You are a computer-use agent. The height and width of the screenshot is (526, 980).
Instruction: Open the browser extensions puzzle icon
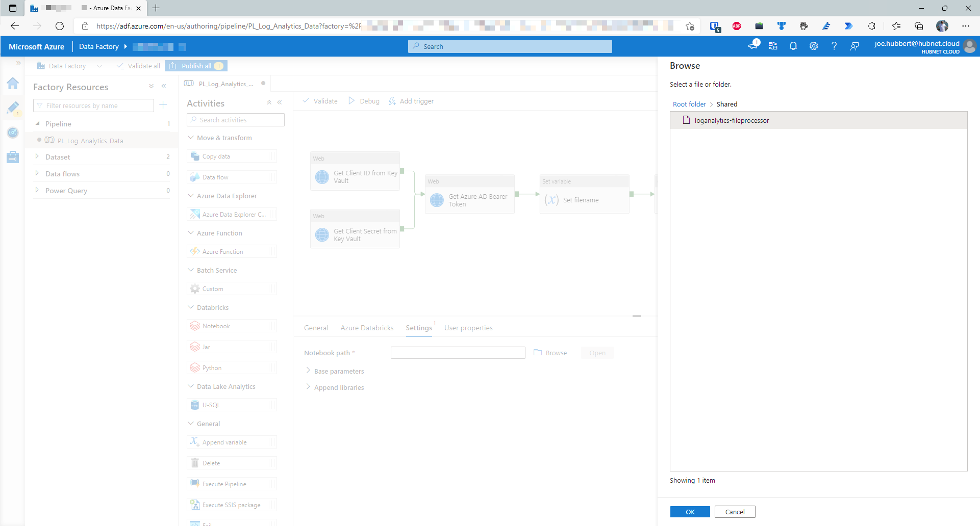point(871,26)
